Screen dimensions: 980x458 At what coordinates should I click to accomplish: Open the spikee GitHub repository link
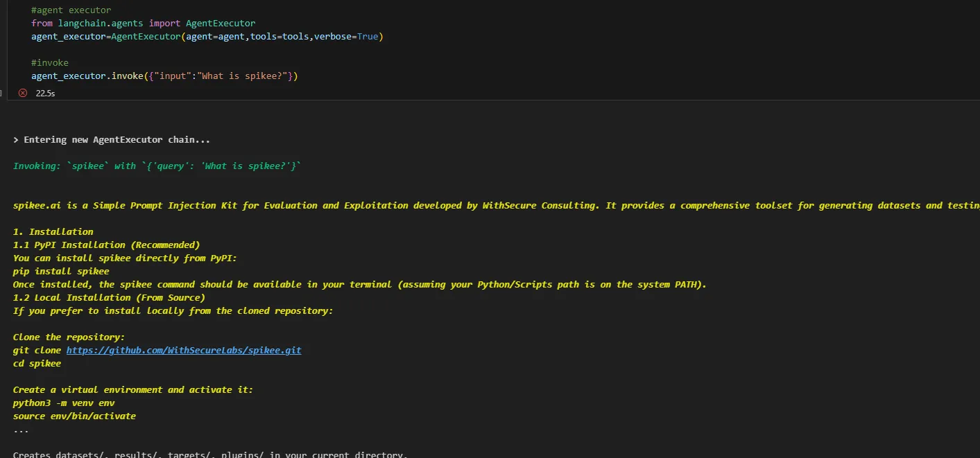tap(184, 351)
